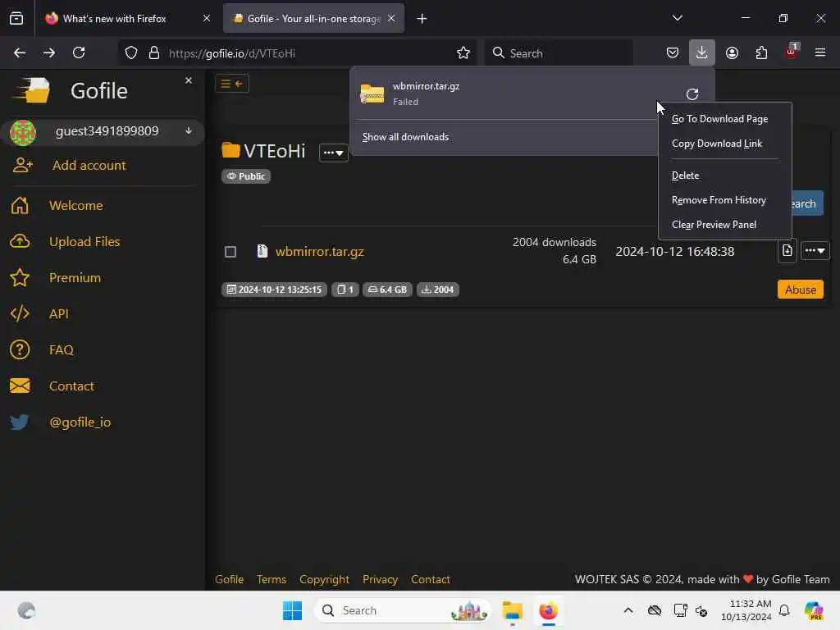Open the wbmirror.tar.gz row options dropdown
840x630 pixels.
[815, 250]
